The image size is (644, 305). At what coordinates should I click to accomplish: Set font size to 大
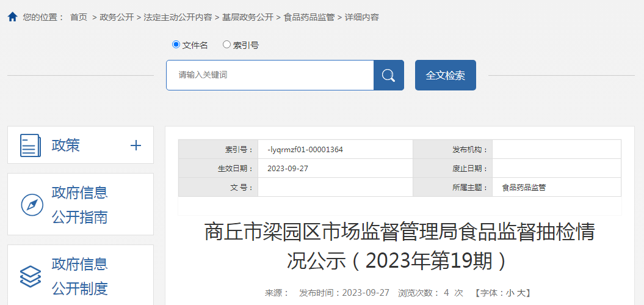pos(521,293)
